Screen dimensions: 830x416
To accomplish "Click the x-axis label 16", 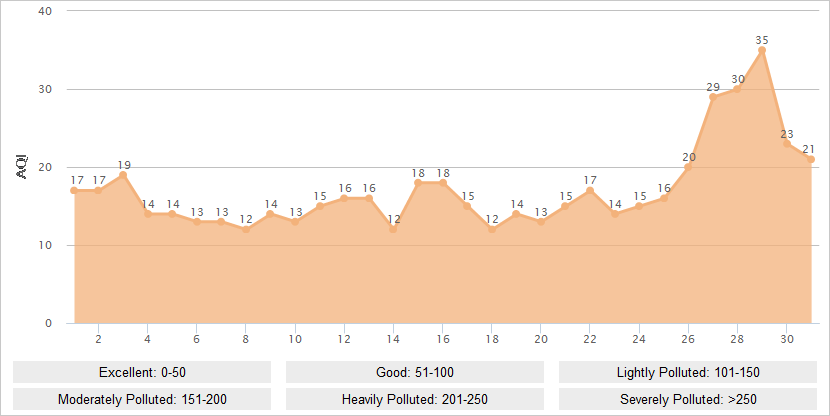I will (443, 339).
